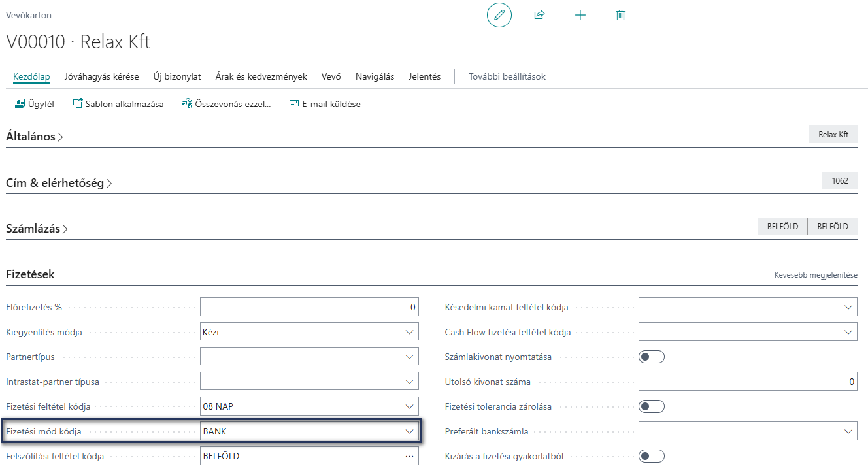This screenshot has height=475, width=868.
Task: Click the Előrefizetés % input field
Action: click(x=309, y=307)
